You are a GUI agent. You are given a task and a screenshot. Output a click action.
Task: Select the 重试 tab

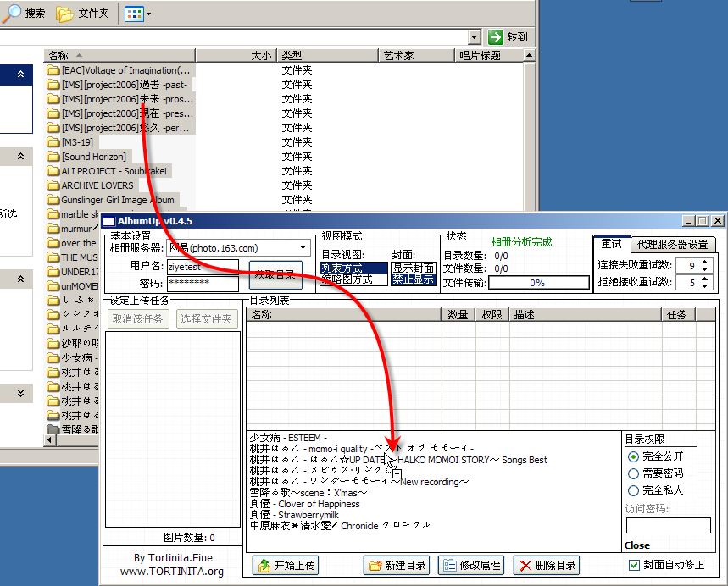(x=611, y=244)
